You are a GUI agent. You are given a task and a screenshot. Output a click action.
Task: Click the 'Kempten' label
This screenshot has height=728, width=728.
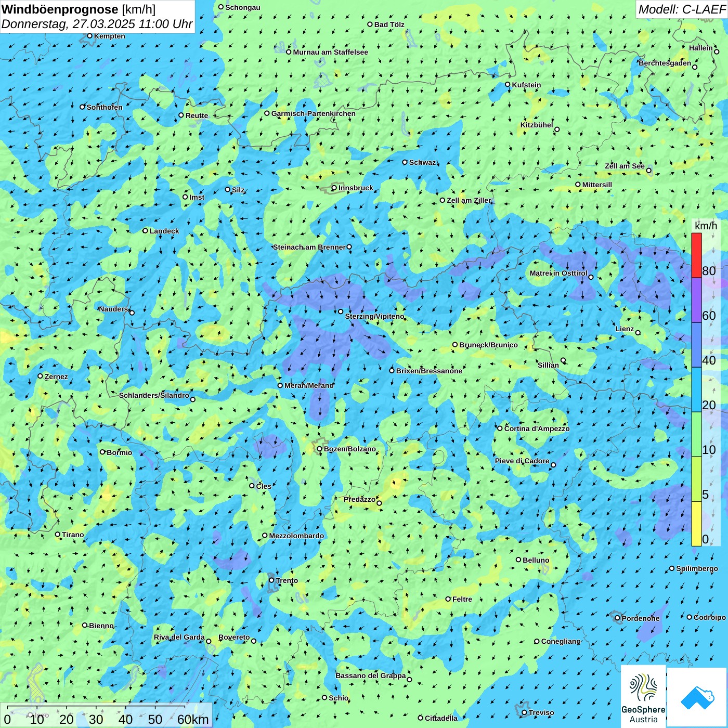[109, 36]
